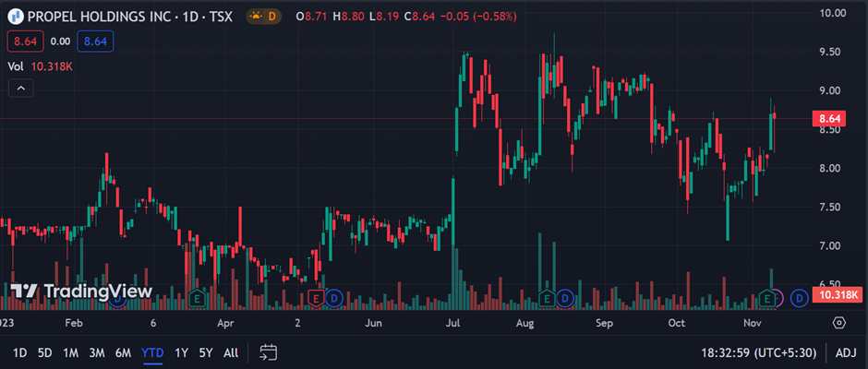The image size is (868, 369).
Task: Click the Sep label on time axis
Action: coord(604,323)
